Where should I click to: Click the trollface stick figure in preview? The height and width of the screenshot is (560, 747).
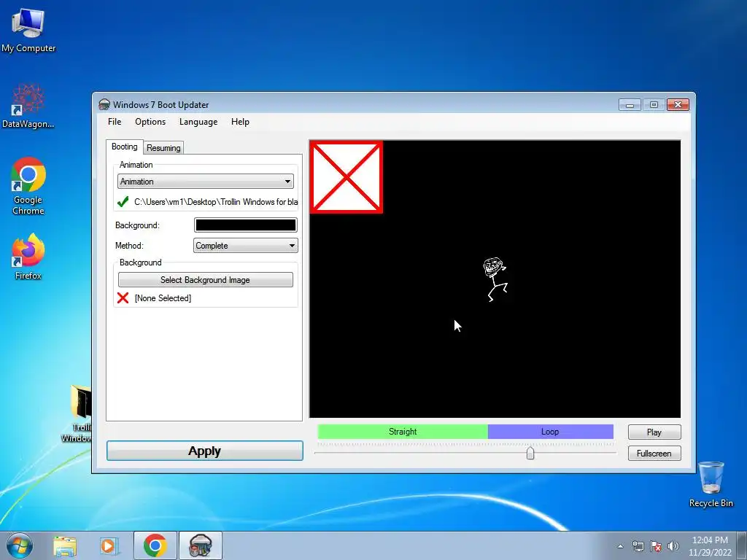[495, 279]
